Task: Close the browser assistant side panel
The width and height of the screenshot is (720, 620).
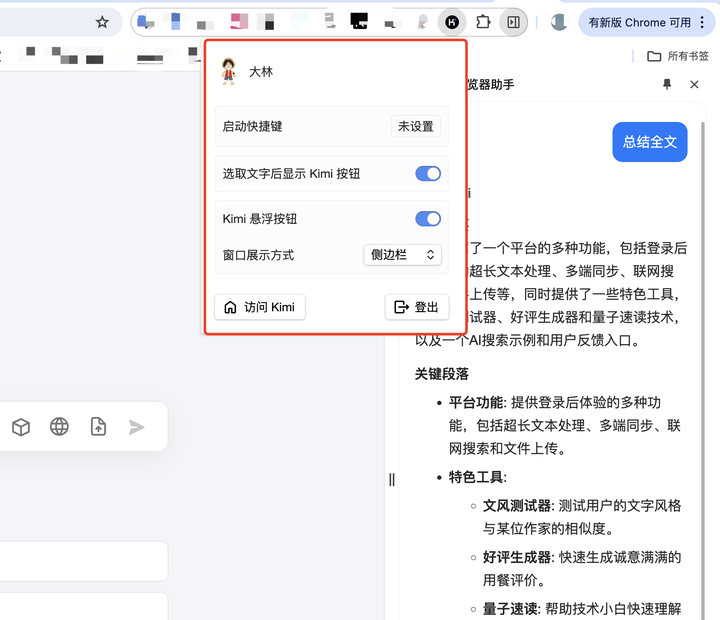Action: (x=694, y=85)
